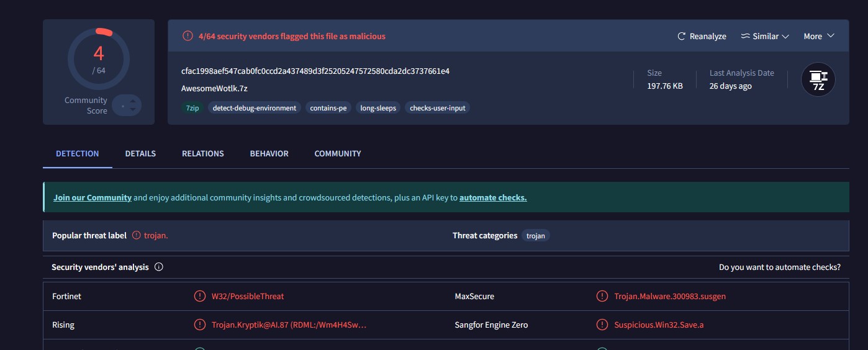Viewport: 868px width, 350px height.
Task: Expand the More dropdown menu
Action: point(819,37)
